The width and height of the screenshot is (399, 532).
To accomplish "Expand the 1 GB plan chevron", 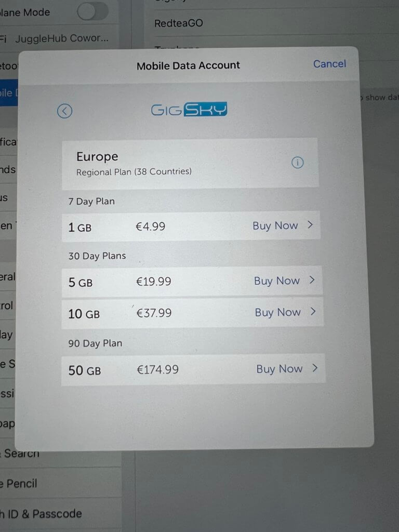I will (x=310, y=224).
